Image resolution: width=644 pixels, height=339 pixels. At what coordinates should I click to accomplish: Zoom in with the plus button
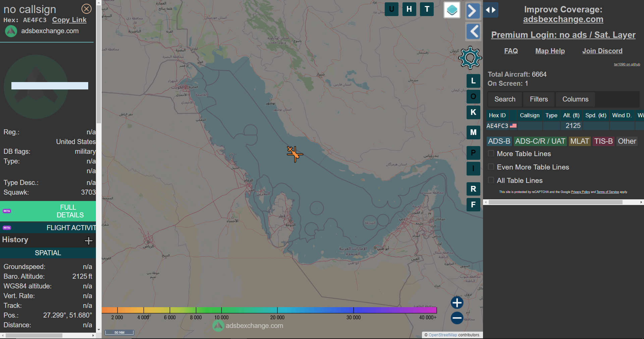tap(457, 302)
